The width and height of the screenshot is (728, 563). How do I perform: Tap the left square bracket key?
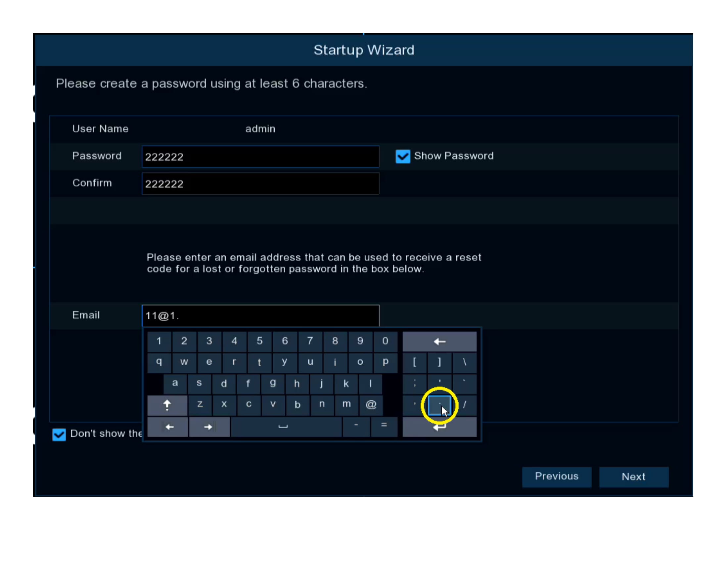point(414,362)
